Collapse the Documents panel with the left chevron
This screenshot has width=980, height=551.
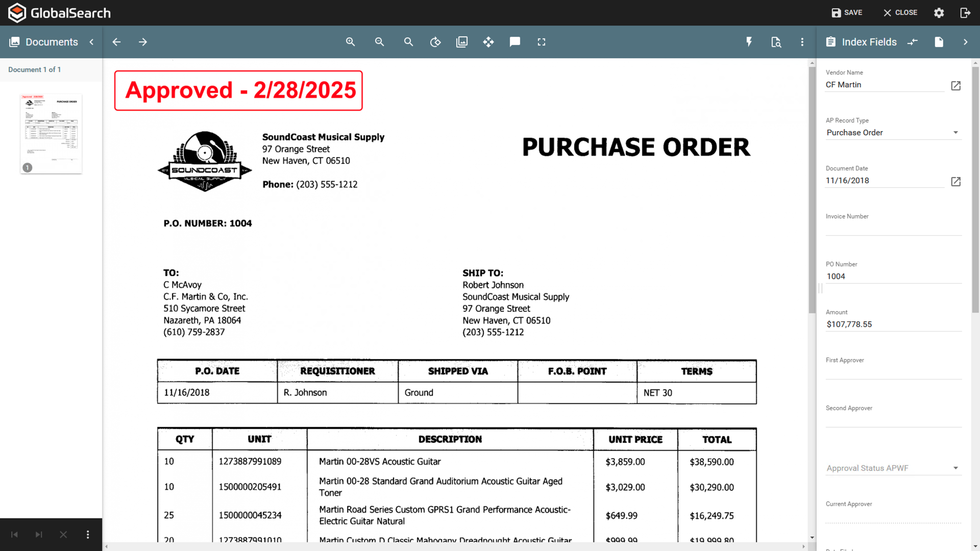[x=91, y=42]
